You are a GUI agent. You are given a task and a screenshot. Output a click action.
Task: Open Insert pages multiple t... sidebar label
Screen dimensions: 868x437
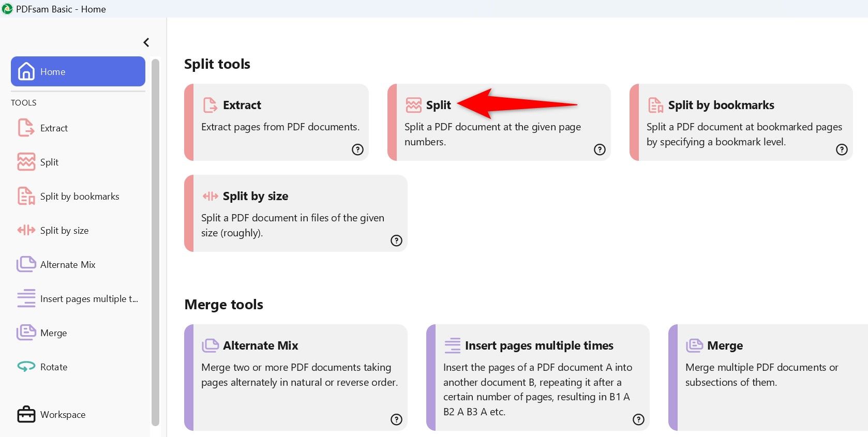click(x=89, y=299)
